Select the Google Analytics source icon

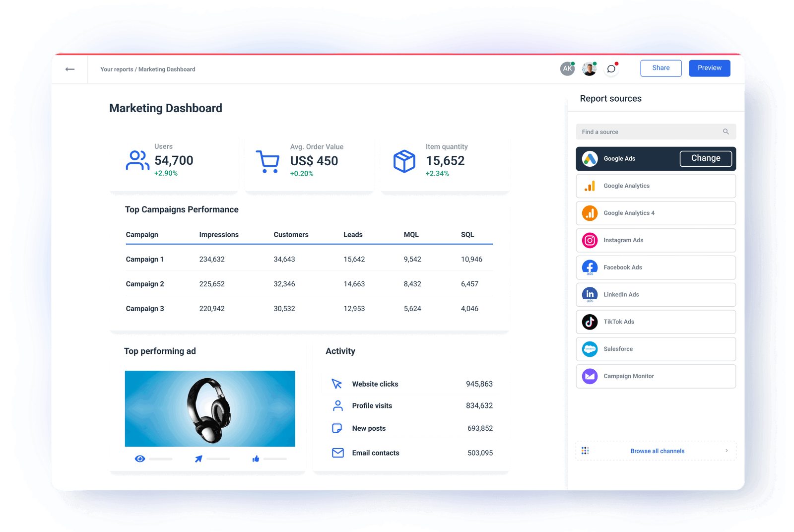(x=590, y=186)
